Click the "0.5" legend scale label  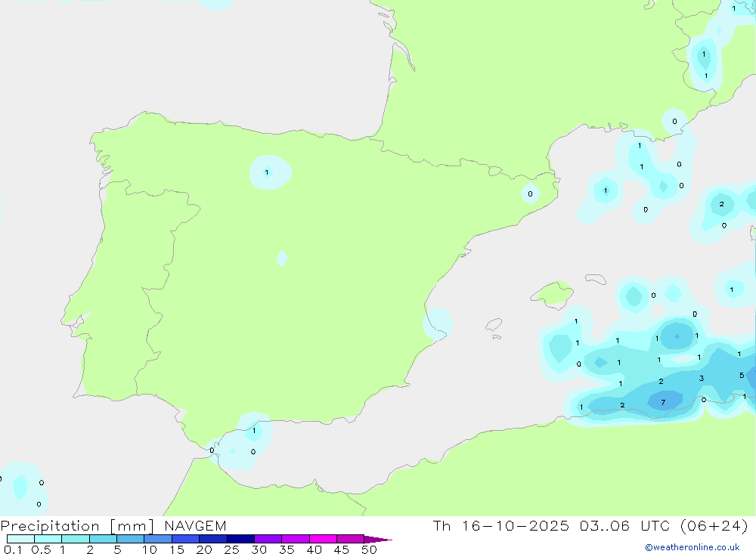point(41,549)
